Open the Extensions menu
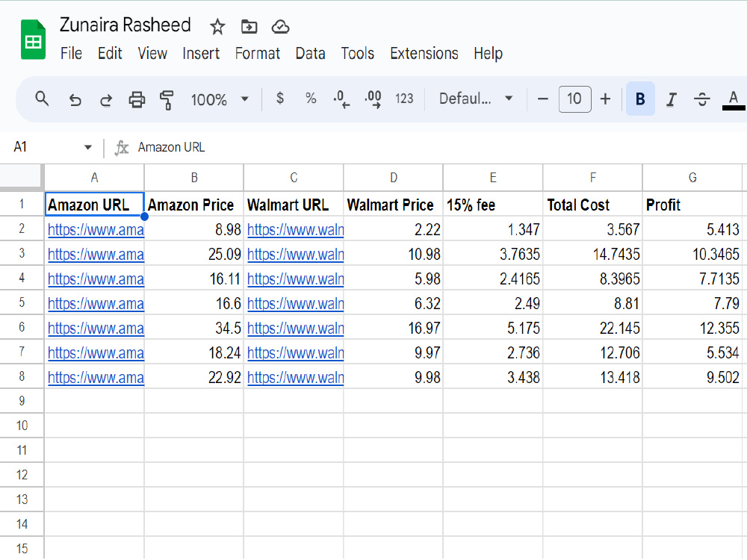The image size is (747, 560). click(x=424, y=53)
